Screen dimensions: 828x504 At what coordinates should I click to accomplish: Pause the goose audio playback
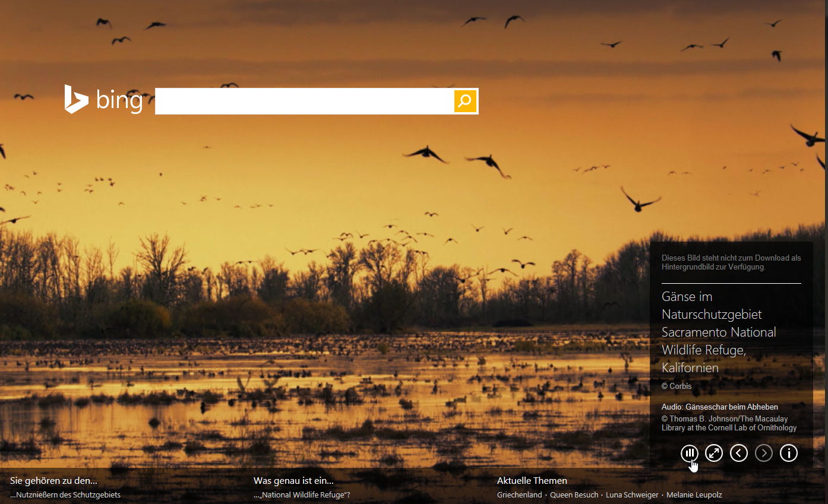coord(689,453)
